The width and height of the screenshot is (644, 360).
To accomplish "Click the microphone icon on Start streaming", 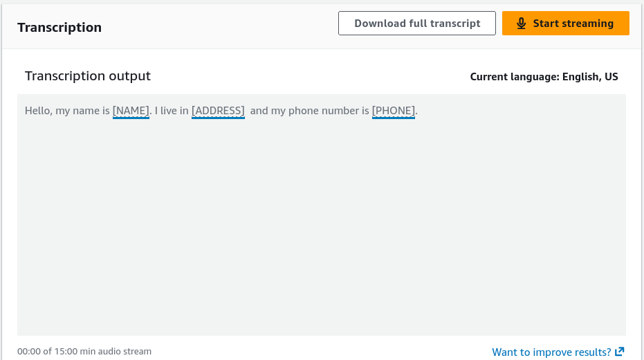I will tap(521, 24).
